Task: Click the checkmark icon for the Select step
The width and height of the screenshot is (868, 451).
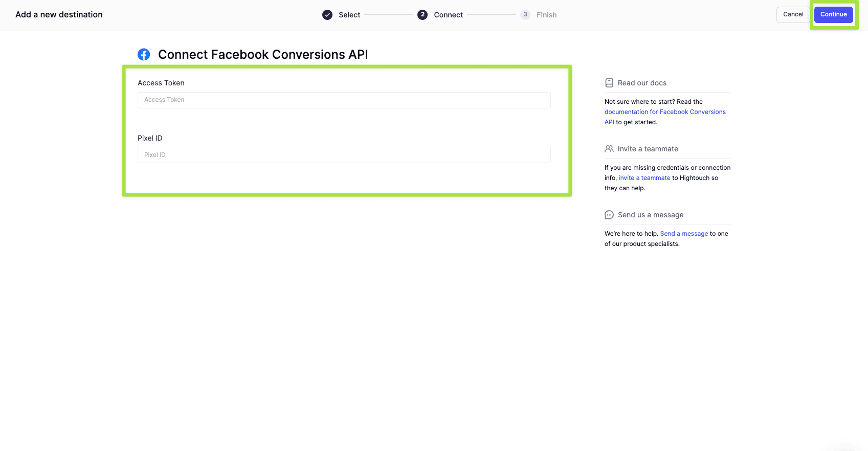Action: pos(327,15)
